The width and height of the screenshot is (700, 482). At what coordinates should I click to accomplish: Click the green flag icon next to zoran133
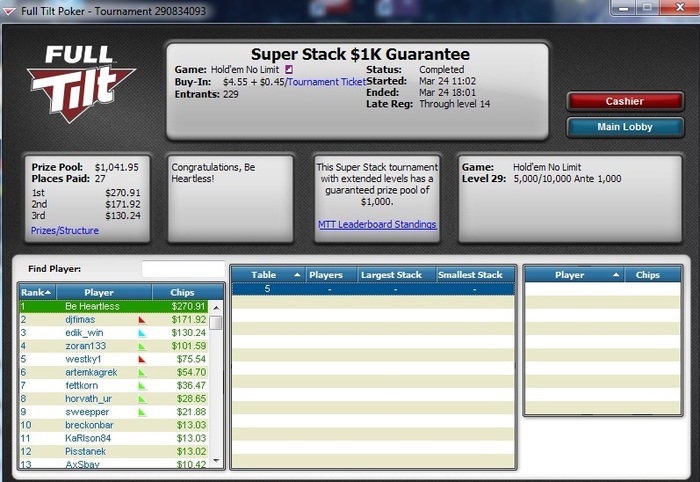(142, 346)
